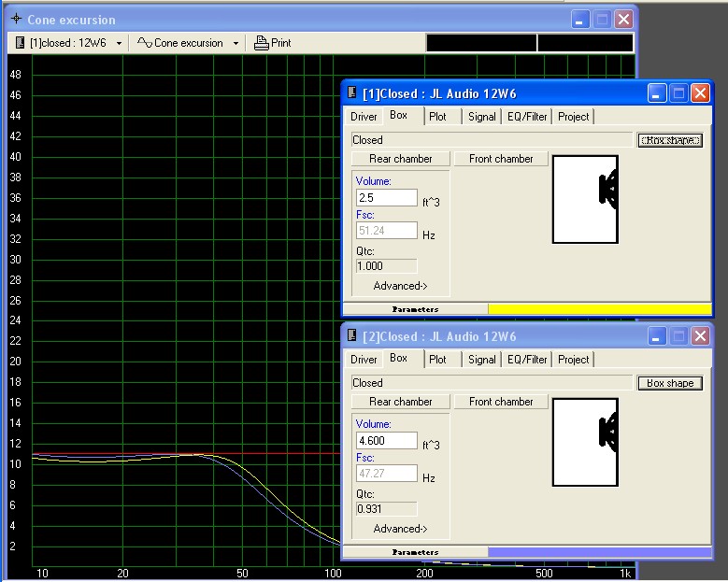Image resolution: width=728 pixels, height=582 pixels.
Task: Open EQ/Filter tab in [1]Closed window
Action: pyautogui.click(x=527, y=117)
